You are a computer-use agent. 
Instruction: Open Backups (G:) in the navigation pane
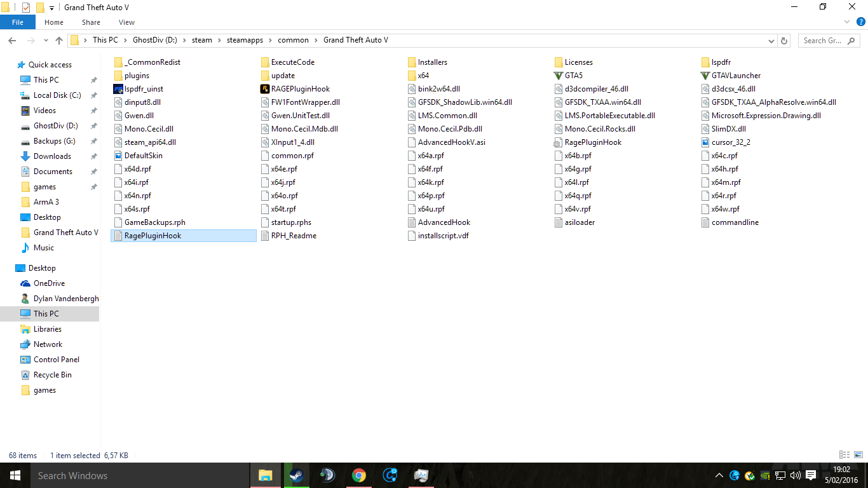[x=54, y=141]
